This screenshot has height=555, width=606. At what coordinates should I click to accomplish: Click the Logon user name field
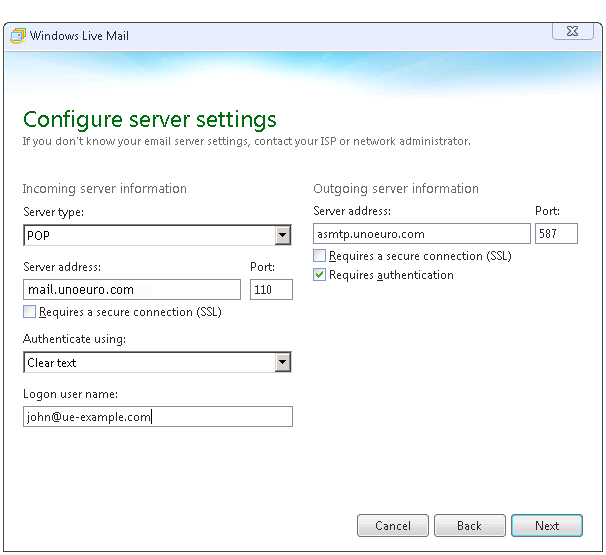[158, 418]
